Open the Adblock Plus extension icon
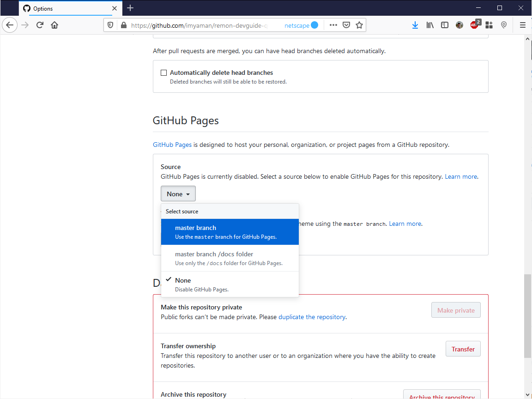The height and width of the screenshot is (399, 532). tap(475, 24)
